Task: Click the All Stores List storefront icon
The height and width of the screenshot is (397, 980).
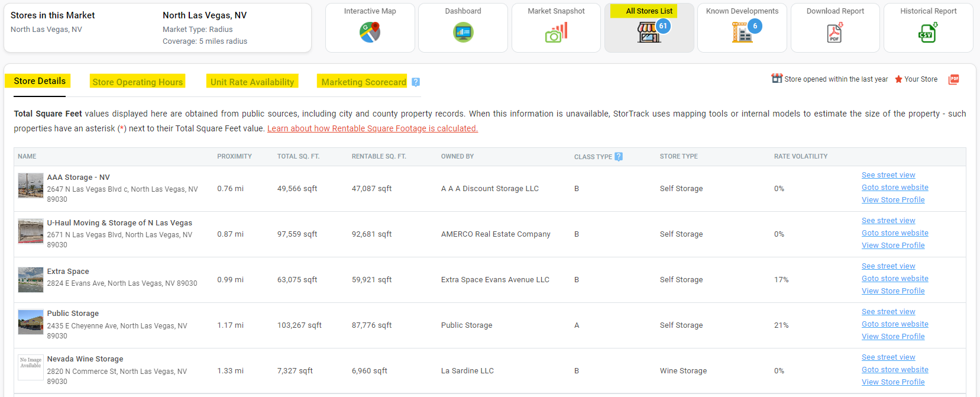Action: pyautogui.click(x=649, y=32)
